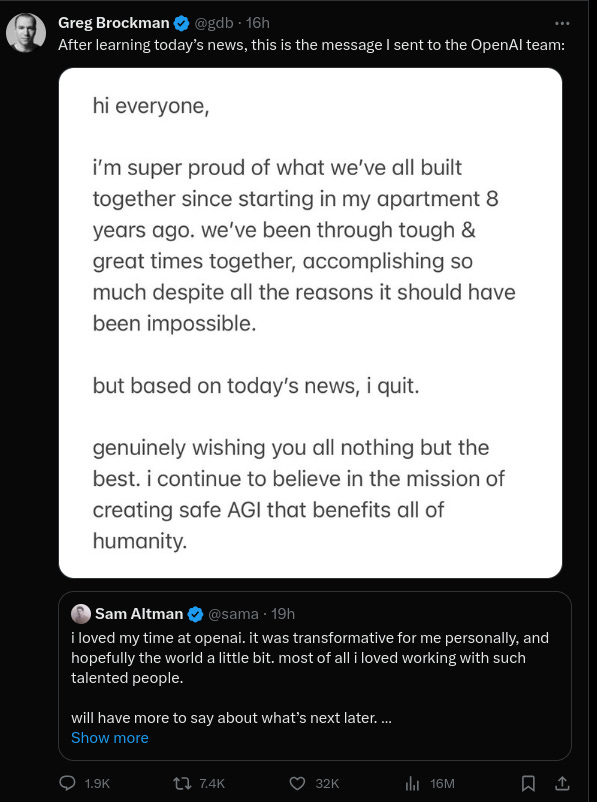Open the quoted tweet's 19h timestamp
The width and height of the screenshot is (597, 802).
283,614
